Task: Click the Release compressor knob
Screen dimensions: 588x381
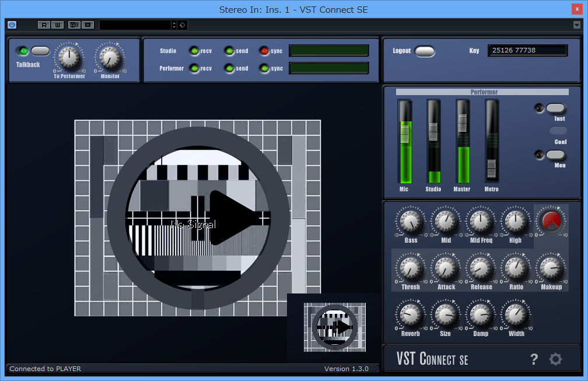Action: click(x=481, y=268)
